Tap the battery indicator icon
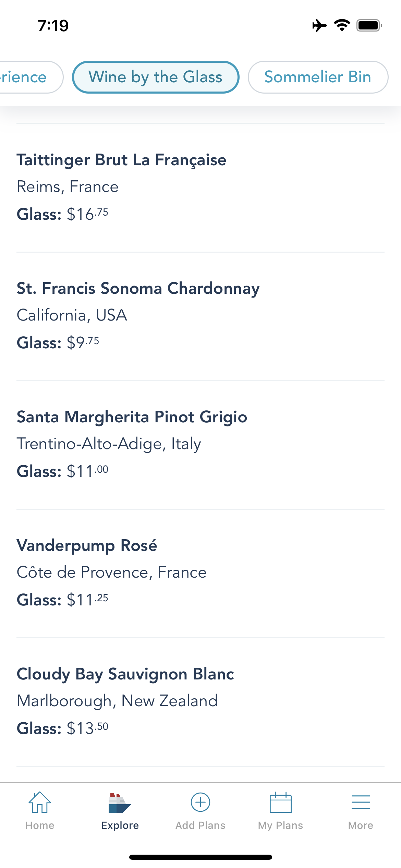Viewport: 401px width, 868px height. 369,25
